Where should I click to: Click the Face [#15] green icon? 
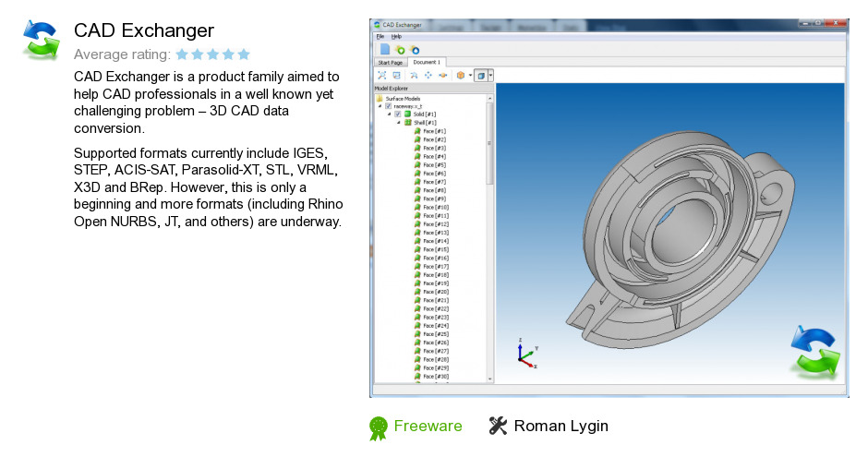[x=417, y=249]
